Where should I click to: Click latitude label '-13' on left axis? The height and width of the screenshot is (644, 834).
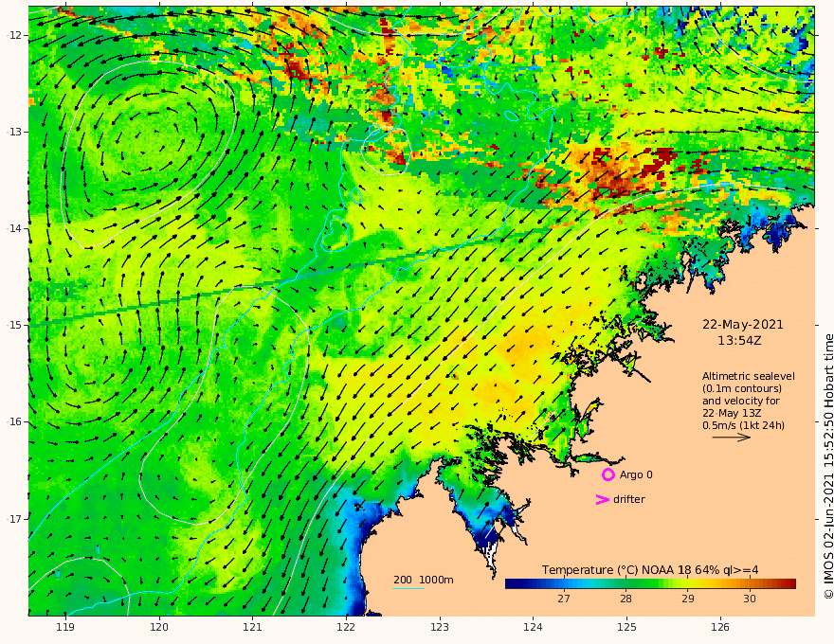(14, 132)
